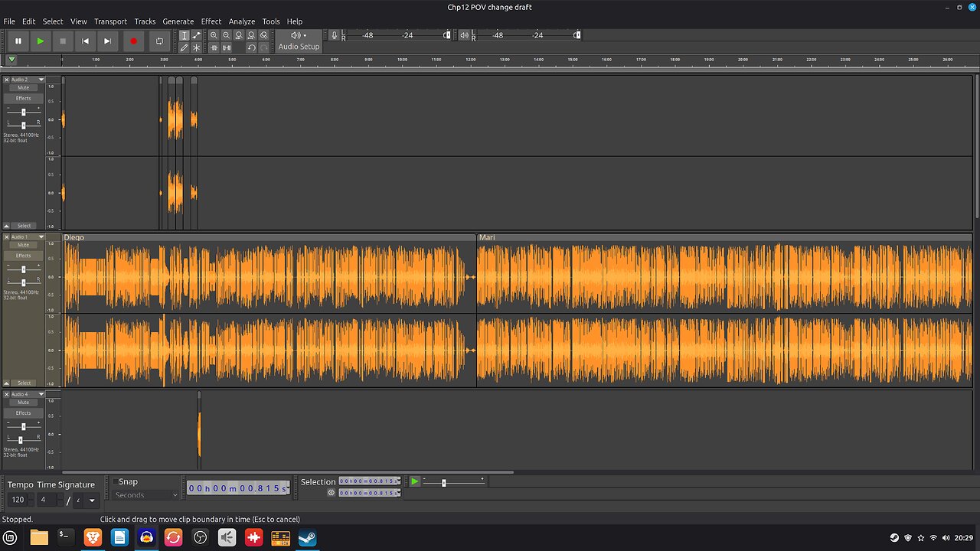980x551 pixels.
Task: Open the time signature denominator dropdown
Action: [x=87, y=500]
